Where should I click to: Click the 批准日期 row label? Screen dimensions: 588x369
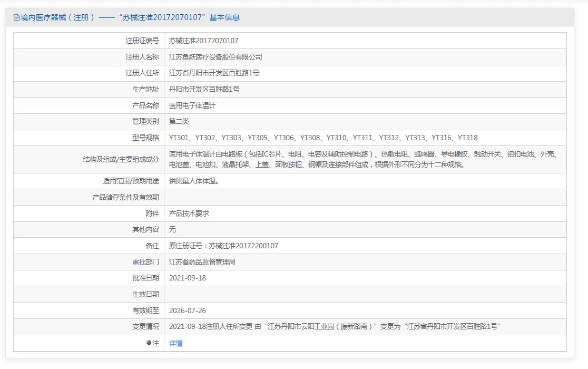(145, 278)
